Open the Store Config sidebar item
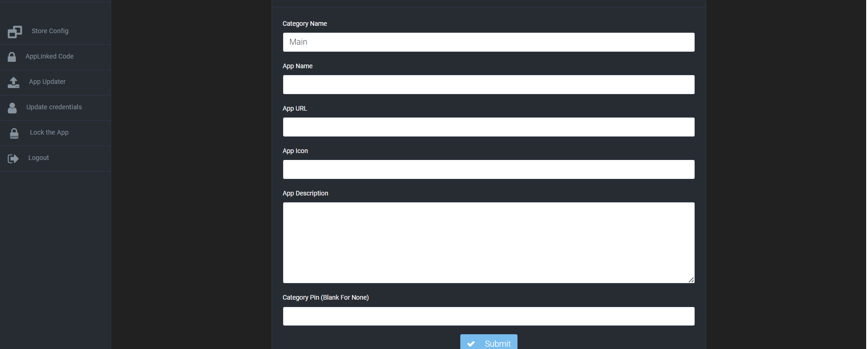The height and width of the screenshot is (349, 868). [50, 31]
